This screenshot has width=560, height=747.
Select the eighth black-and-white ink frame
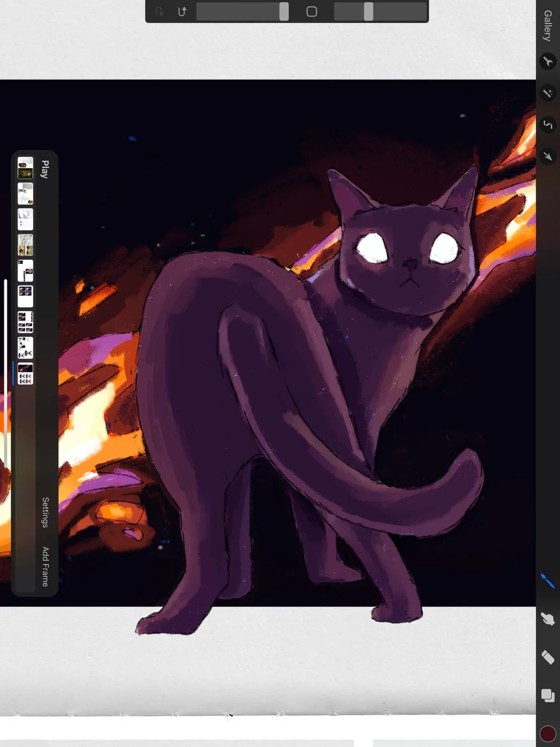[26, 348]
